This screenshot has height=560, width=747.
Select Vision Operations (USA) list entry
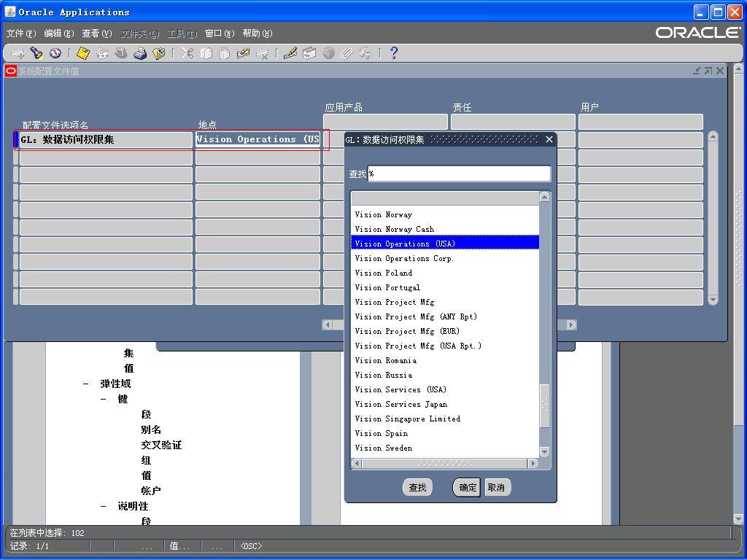445,244
